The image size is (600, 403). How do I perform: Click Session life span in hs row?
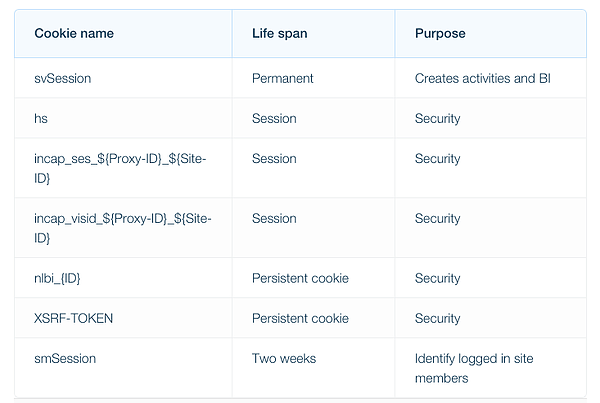(x=274, y=118)
